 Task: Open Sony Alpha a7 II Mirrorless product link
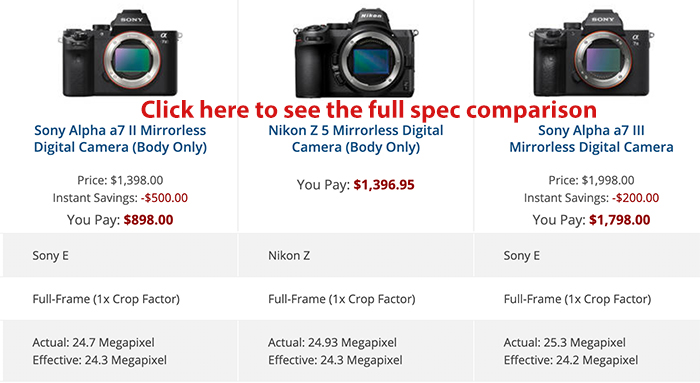coord(120,139)
